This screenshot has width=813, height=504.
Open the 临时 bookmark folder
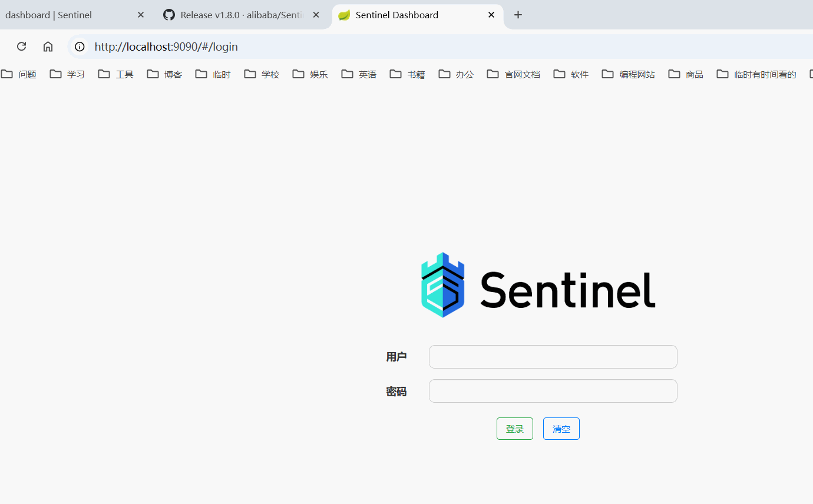click(x=213, y=74)
